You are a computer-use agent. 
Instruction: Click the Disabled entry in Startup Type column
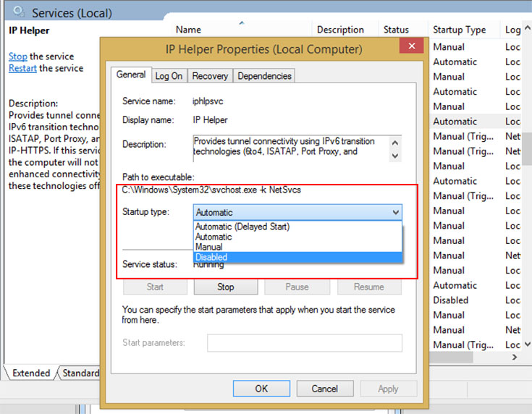(x=450, y=300)
